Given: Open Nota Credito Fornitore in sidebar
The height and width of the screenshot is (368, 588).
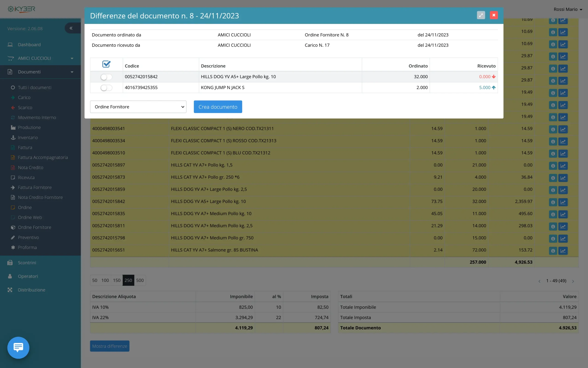Looking at the screenshot, I should tap(40, 197).
